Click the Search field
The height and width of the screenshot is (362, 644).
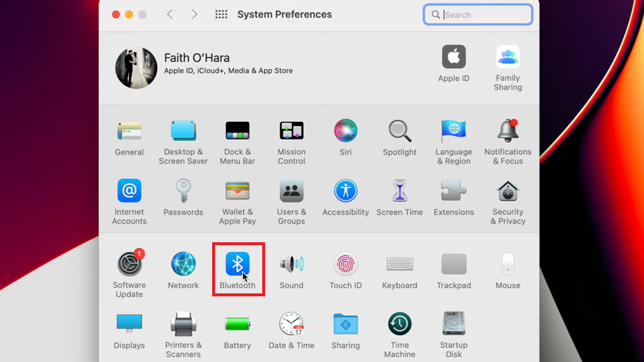478,15
